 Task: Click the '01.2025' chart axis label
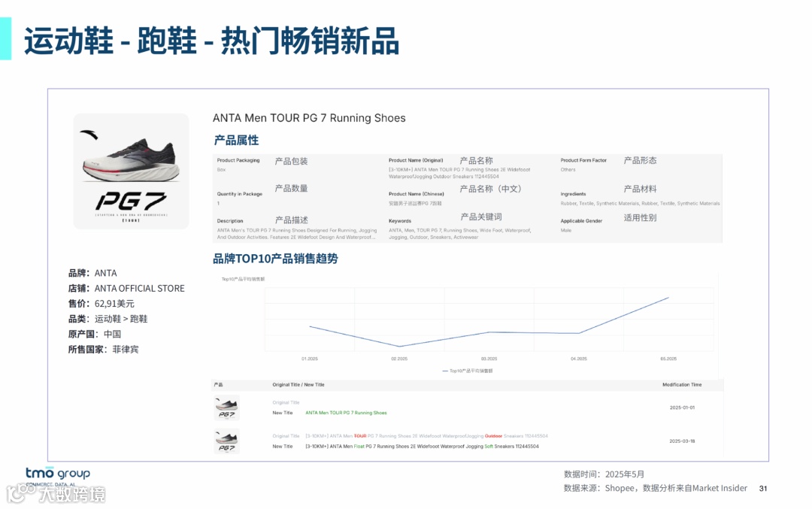tap(310, 359)
